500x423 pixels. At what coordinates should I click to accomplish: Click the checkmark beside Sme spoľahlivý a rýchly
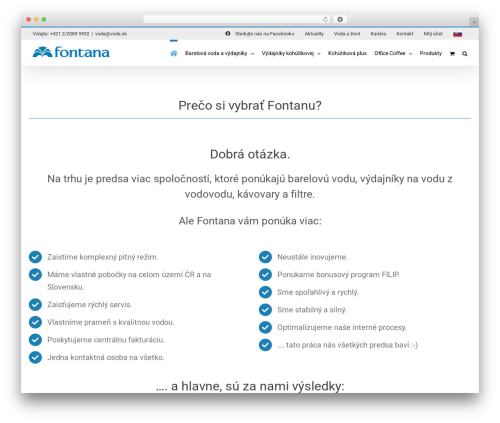pyautogui.click(x=265, y=292)
